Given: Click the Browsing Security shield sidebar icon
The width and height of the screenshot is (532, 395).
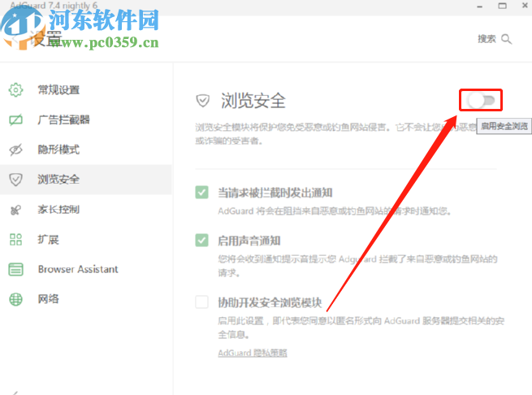Looking at the screenshot, I should click(x=15, y=180).
